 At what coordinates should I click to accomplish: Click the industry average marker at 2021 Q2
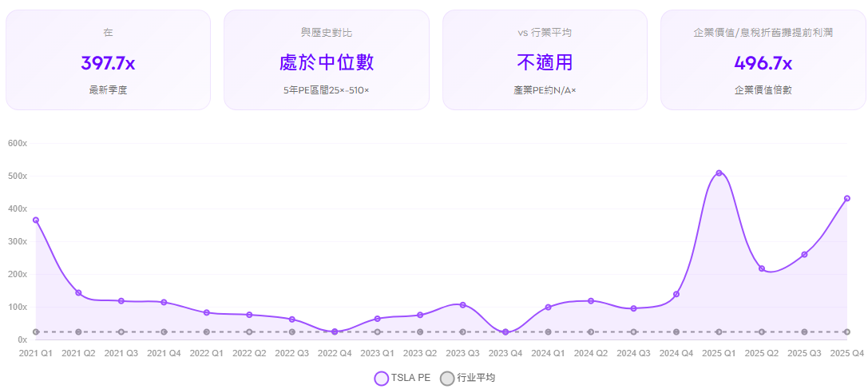pos(78,332)
